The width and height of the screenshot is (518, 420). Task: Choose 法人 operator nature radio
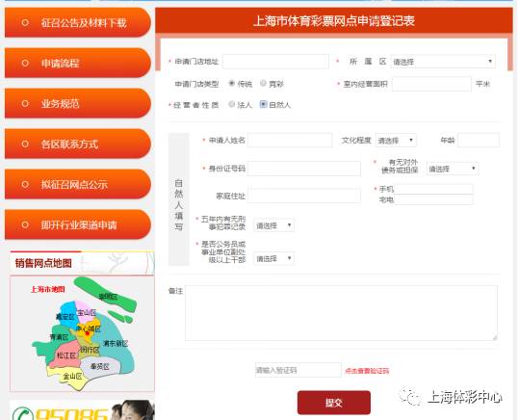tap(232, 104)
